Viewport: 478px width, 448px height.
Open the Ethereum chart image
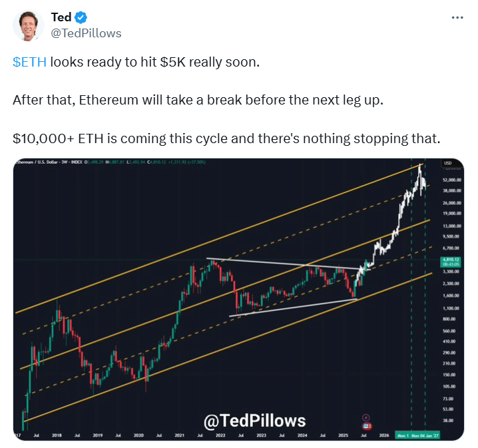pos(238,299)
